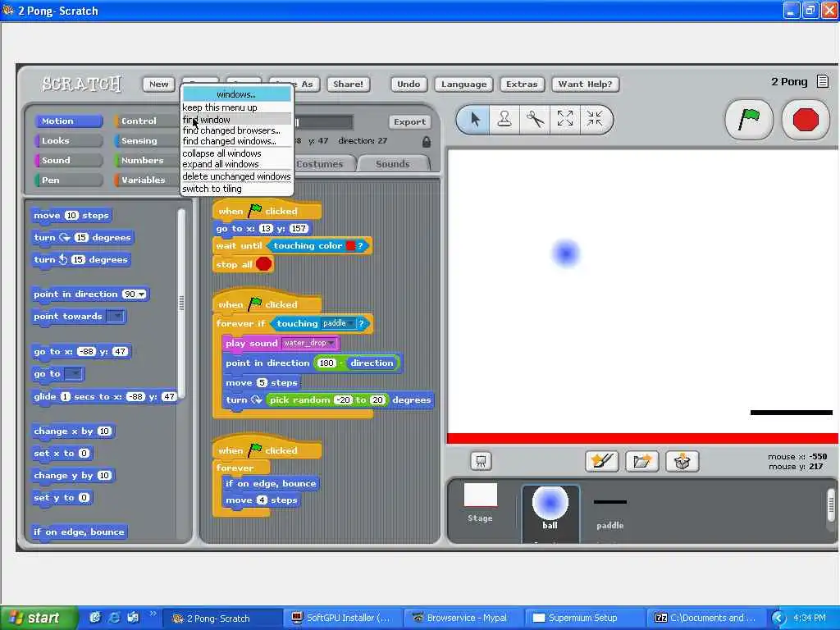Open the Pen blocks category
The width and height of the screenshot is (840, 630).
click(69, 180)
